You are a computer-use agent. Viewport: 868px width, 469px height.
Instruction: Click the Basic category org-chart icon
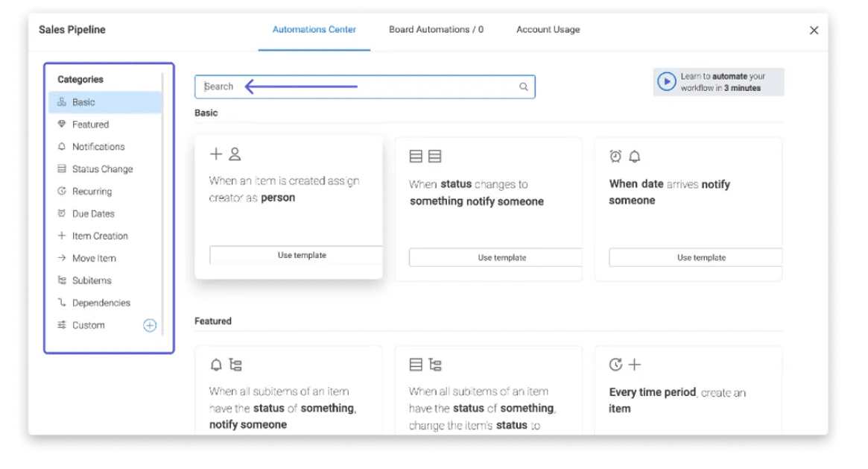click(x=61, y=102)
